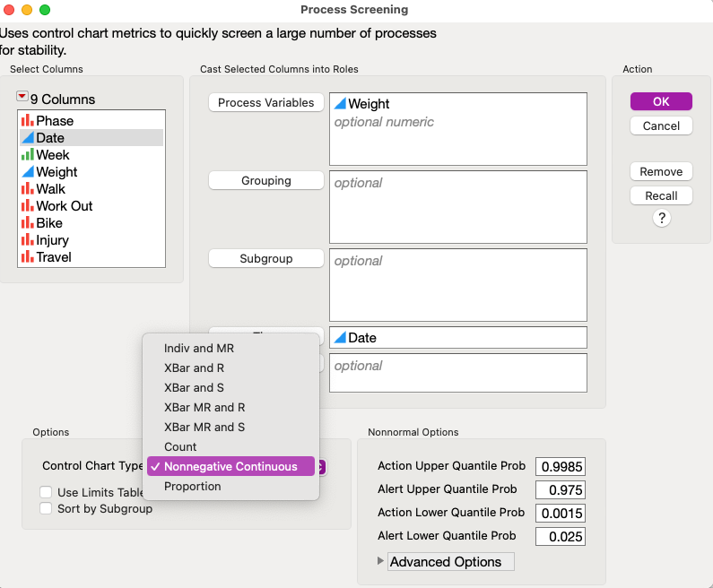Choose XBar MR and R chart type

231,407
